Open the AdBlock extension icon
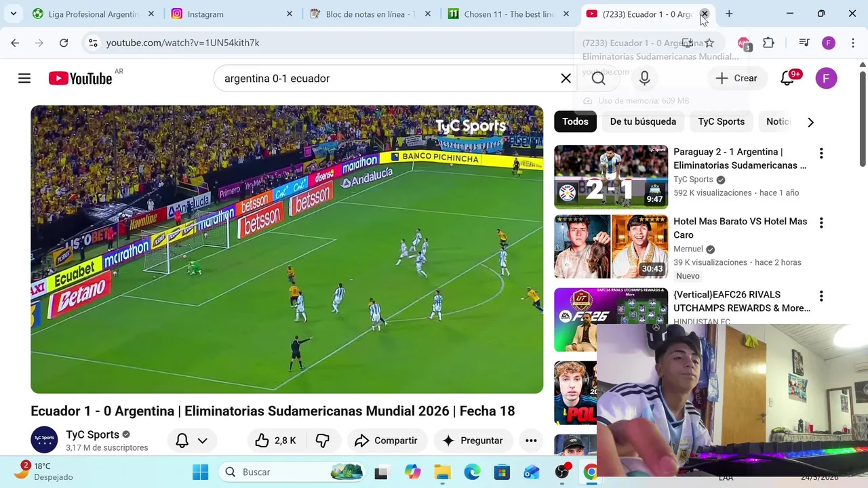Image resolution: width=868 pixels, height=488 pixels. tap(744, 43)
